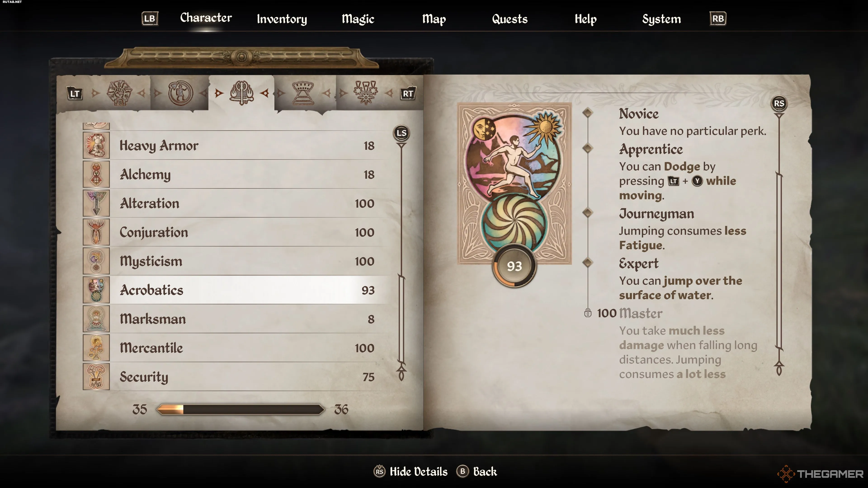
Task: Click the Security keys icon
Action: (96, 377)
